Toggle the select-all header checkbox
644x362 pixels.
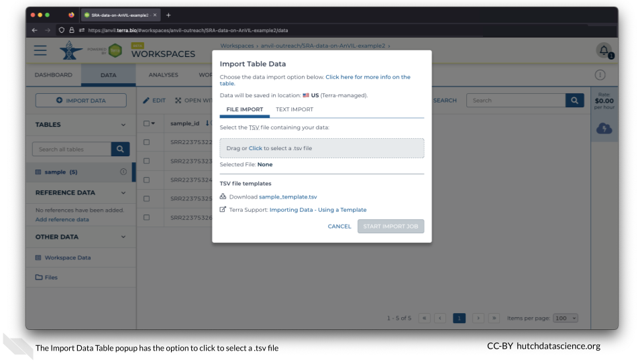pyautogui.click(x=146, y=123)
